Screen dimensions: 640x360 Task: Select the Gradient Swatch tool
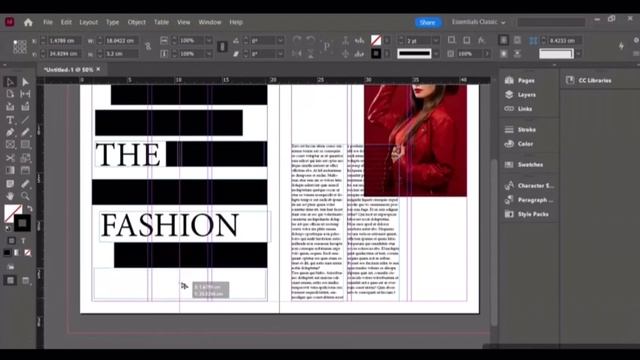[10, 170]
